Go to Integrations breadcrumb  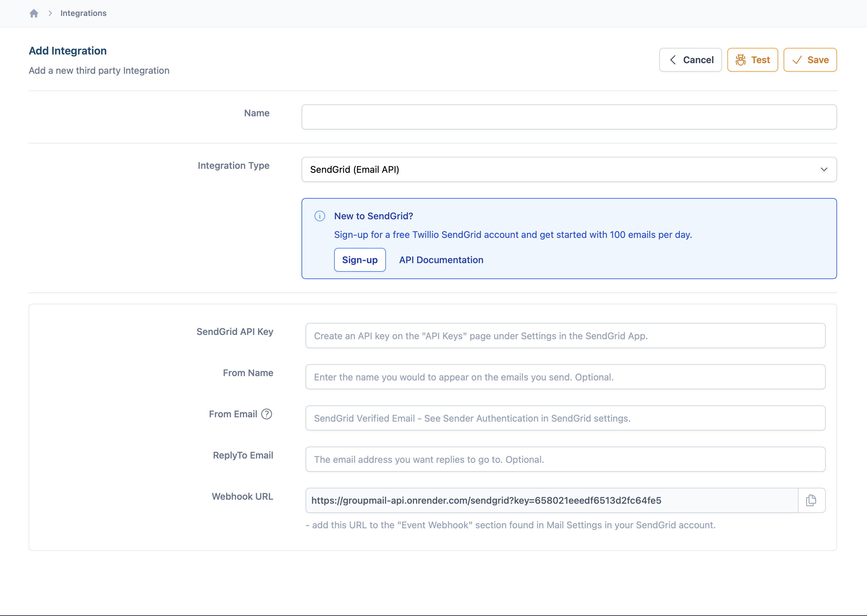[83, 13]
